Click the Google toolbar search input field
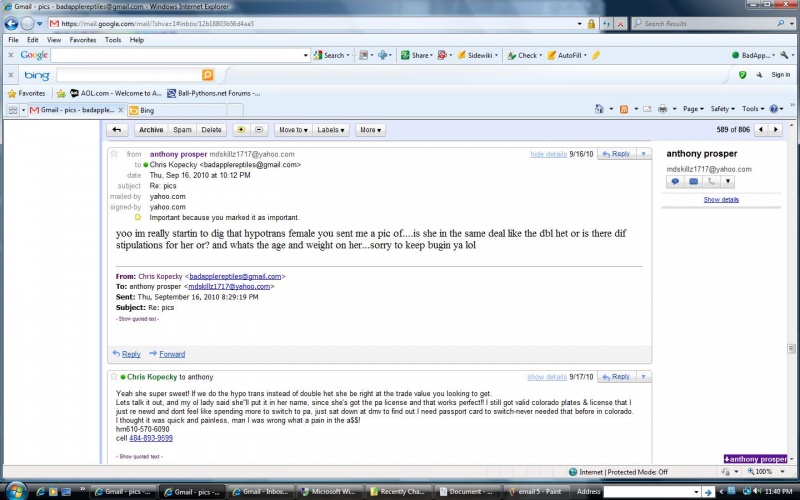This screenshot has height=500, width=800. pyautogui.click(x=177, y=55)
